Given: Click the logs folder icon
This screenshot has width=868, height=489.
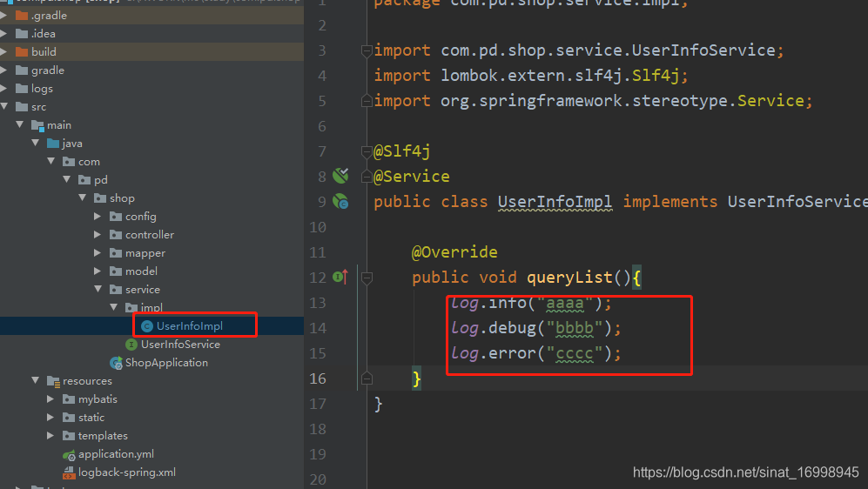Looking at the screenshot, I should (x=22, y=89).
